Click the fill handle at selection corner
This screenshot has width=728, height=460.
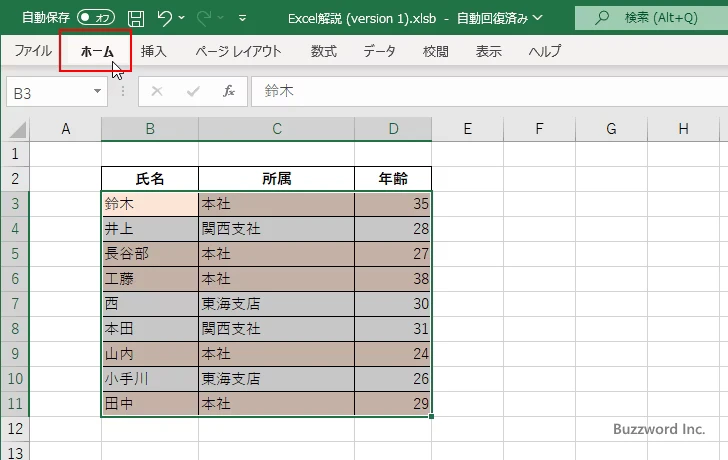(431, 416)
